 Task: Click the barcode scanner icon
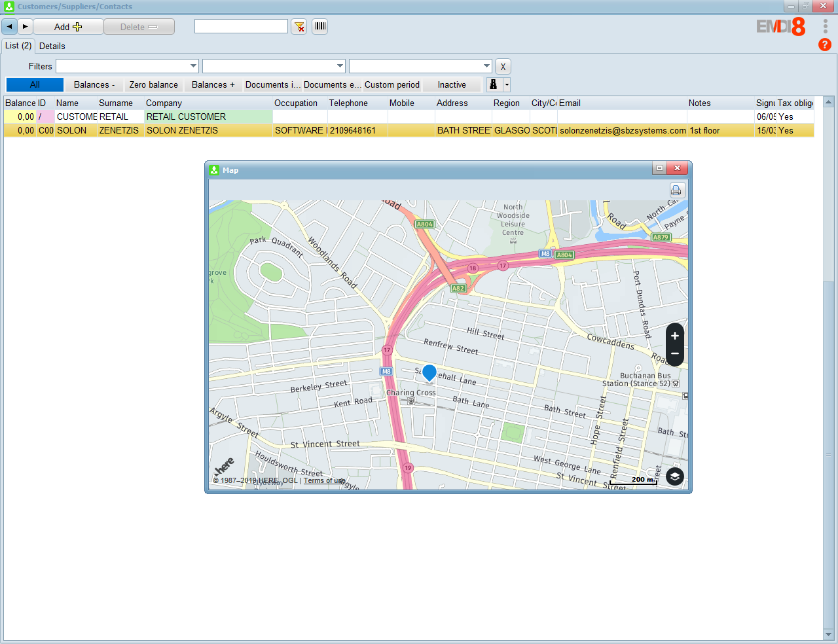click(319, 27)
